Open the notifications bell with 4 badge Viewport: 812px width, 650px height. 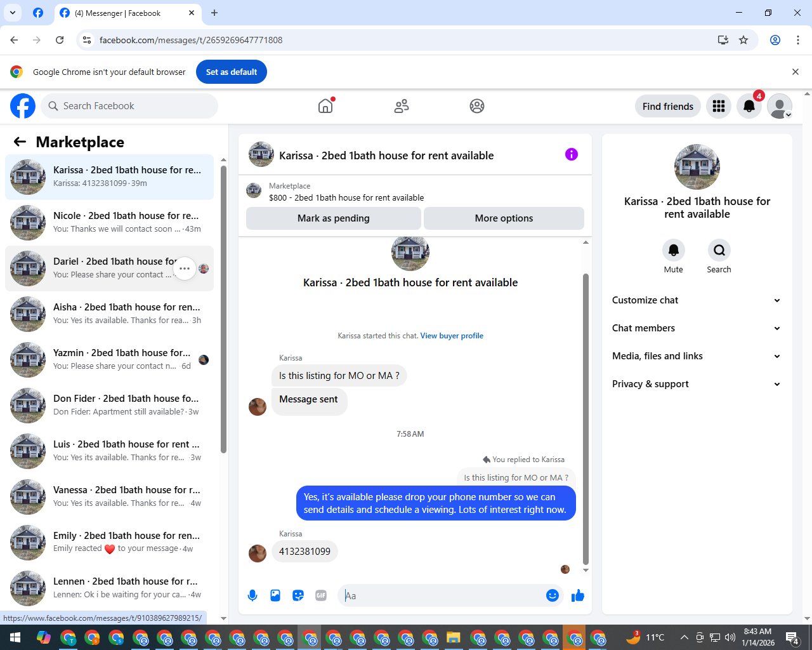coord(749,106)
